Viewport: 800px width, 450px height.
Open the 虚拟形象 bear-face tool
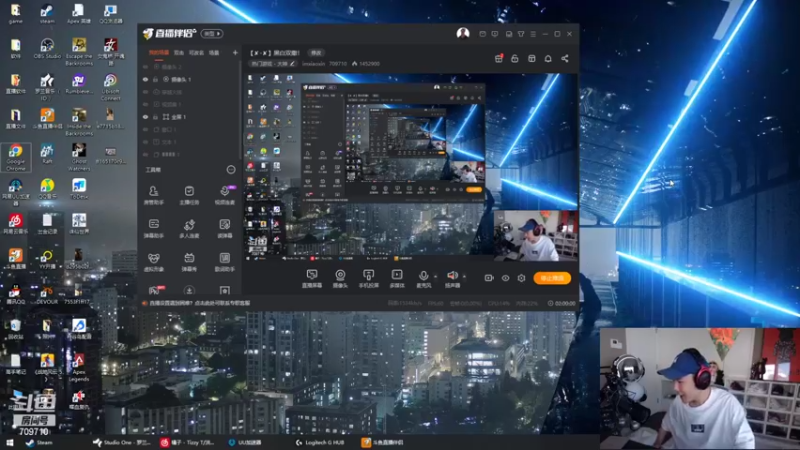153,262
